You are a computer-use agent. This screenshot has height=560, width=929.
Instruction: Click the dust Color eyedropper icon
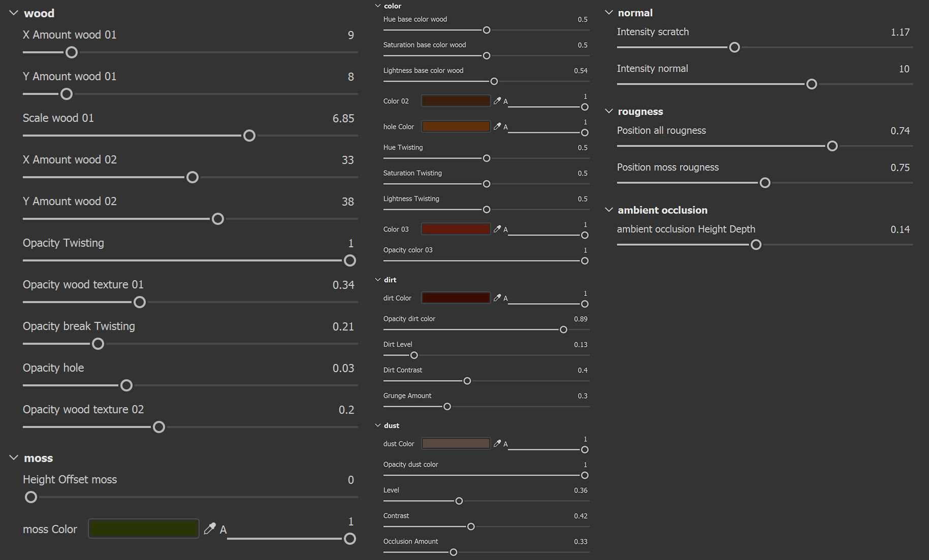click(x=497, y=443)
